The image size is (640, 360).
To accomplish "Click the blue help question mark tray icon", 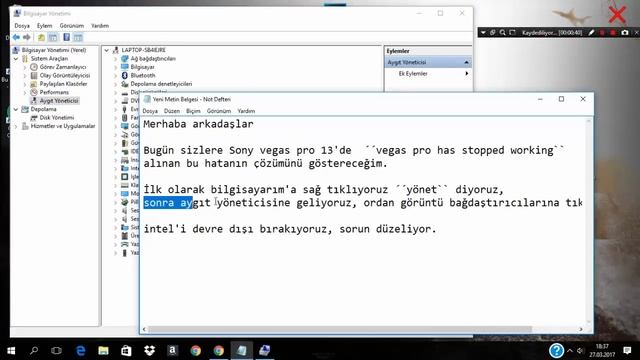I will [556, 351].
